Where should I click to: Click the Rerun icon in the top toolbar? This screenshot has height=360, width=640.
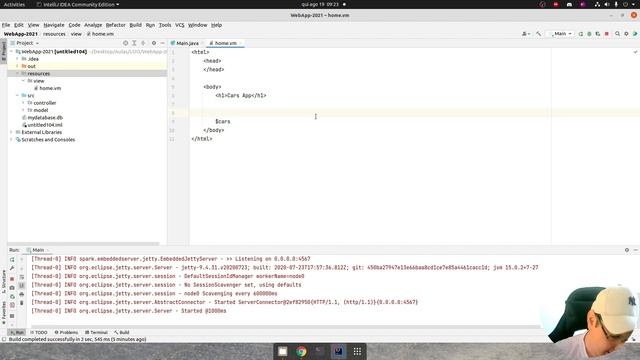click(x=581, y=34)
